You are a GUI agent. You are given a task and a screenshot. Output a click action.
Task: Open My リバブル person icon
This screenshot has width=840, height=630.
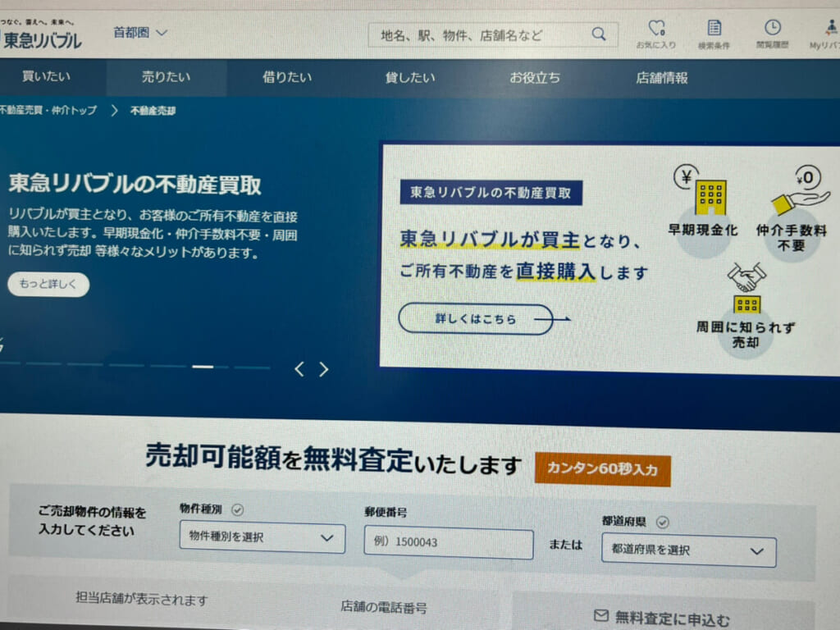(x=827, y=34)
